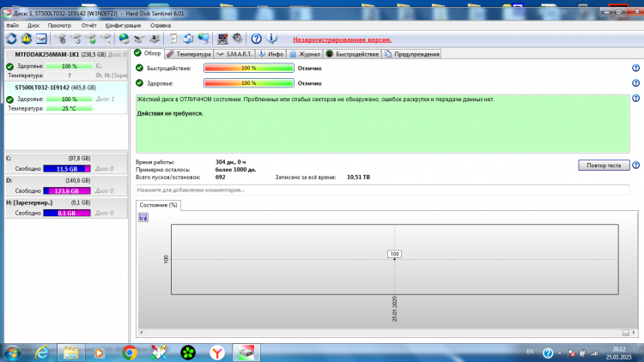Image resolution: width=644 pixels, height=362 pixels.
Task: Click the 25 °C temperature bar for ST500LT032
Action: point(69,108)
